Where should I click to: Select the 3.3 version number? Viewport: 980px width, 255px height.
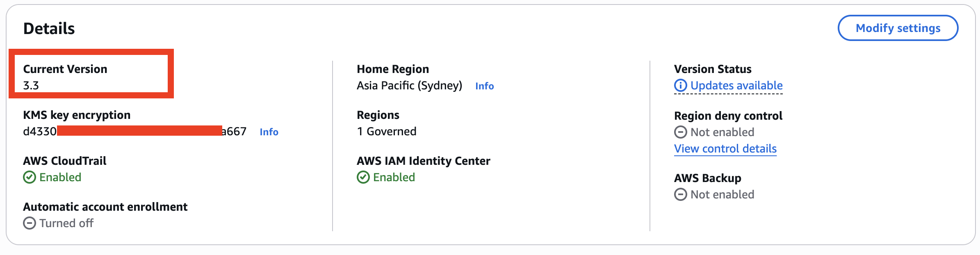coord(31,86)
